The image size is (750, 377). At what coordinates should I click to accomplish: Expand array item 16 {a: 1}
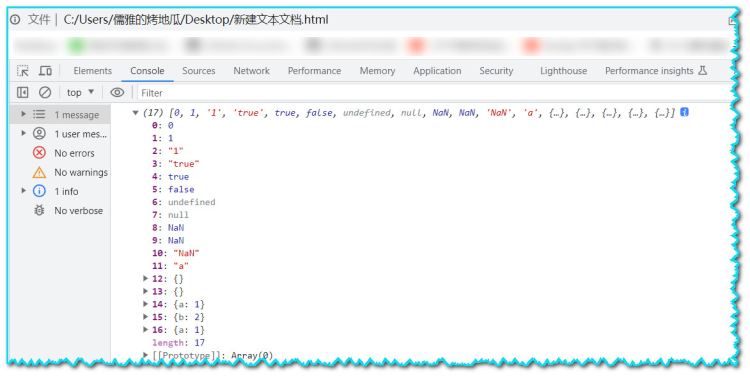145,329
